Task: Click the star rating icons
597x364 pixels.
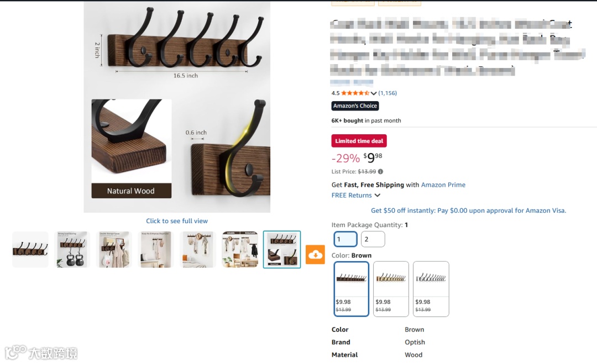Action: pyautogui.click(x=355, y=93)
